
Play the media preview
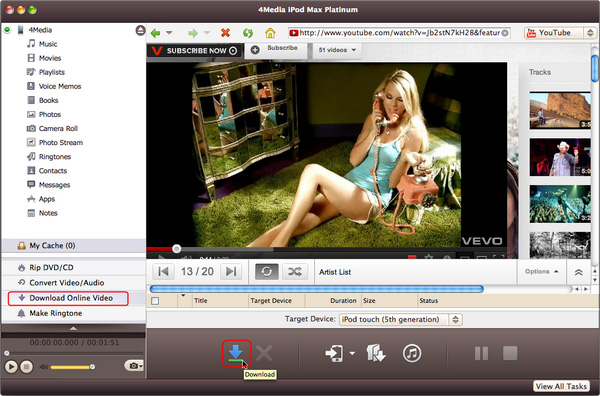11,367
